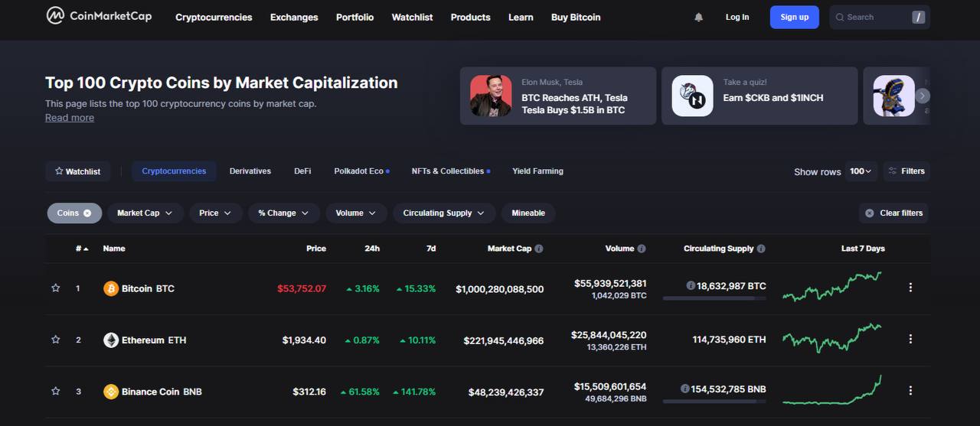
Task: Open the Bitcoin row's three-dot menu
Action: coord(910,288)
